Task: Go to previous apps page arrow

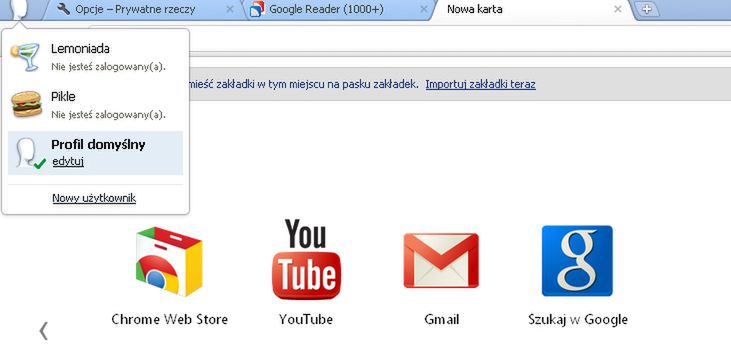Action: coord(43,331)
